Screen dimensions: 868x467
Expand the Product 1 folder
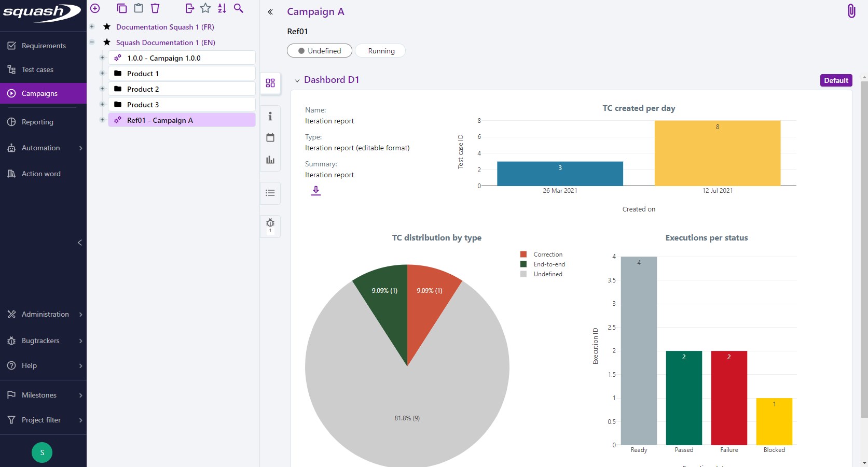pos(102,73)
